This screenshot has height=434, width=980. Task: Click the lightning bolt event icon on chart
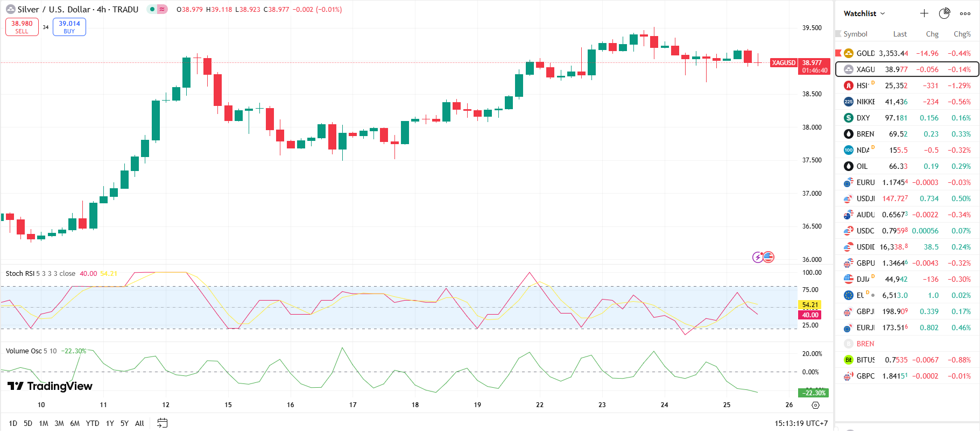point(758,257)
